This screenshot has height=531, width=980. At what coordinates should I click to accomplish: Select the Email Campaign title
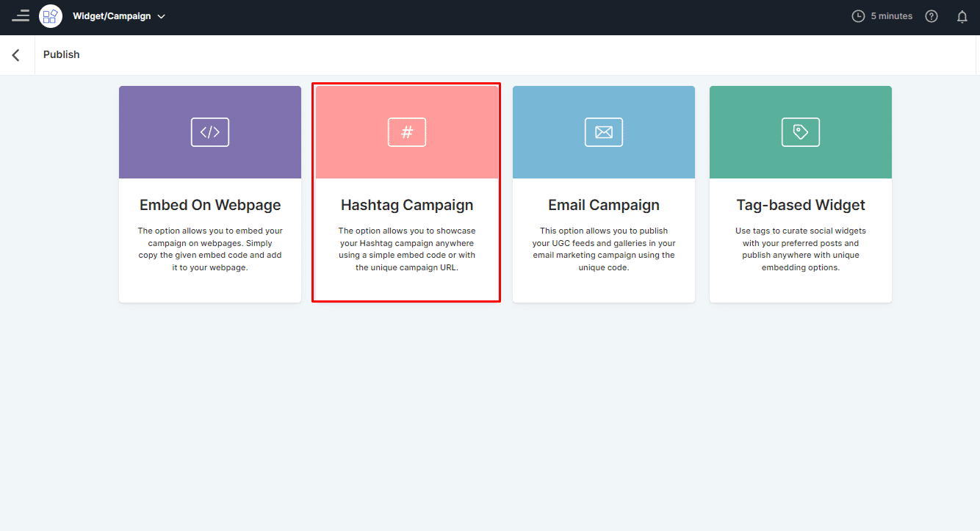click(604, 205)
